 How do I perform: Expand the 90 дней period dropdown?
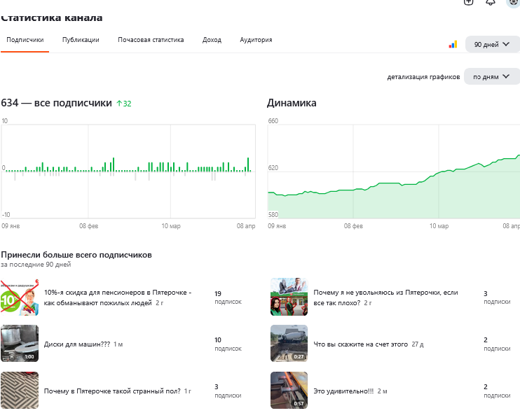(493, 44)
